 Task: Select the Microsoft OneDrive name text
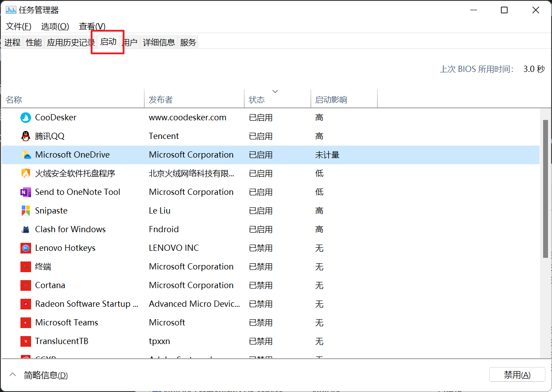(x=72, y=155)
